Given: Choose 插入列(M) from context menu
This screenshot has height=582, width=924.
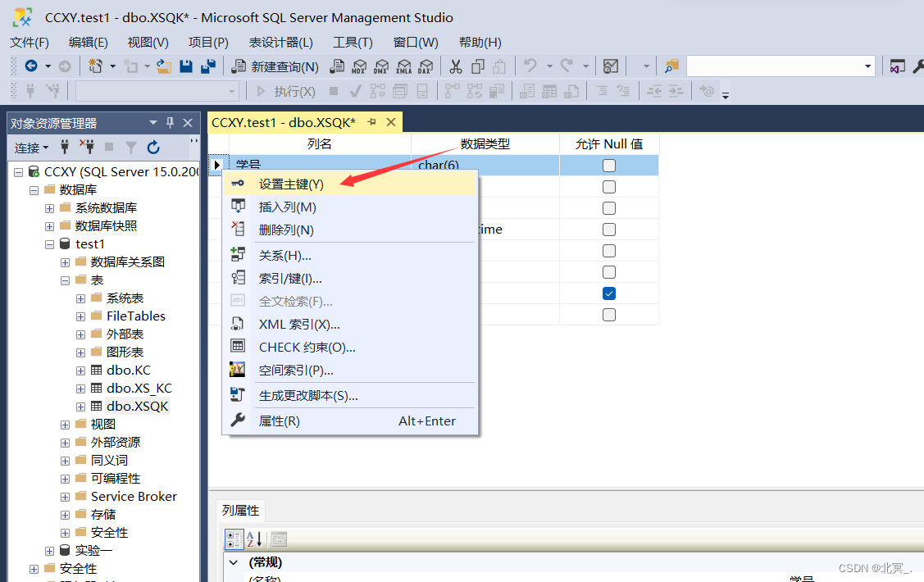Looking at the screenshot, I should pyautogui.click(x=350, y=207).
